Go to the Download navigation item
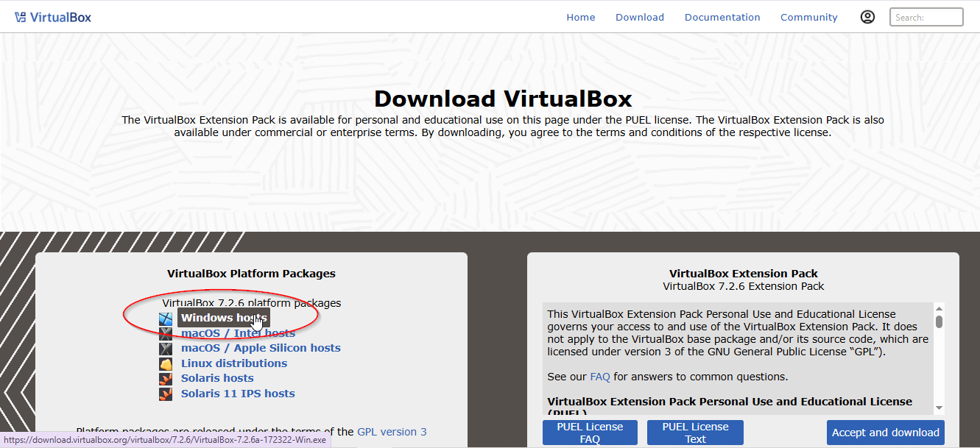 [x=639, y=17]
